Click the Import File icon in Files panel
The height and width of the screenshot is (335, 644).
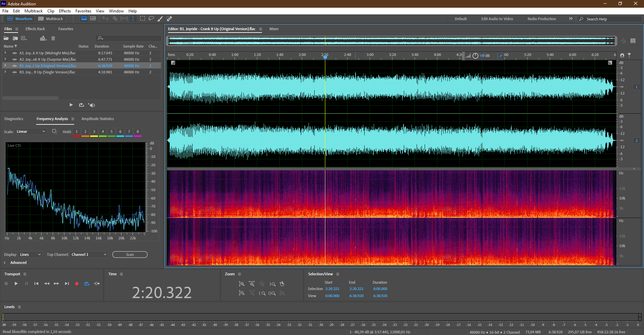pyautogui.click(x=15, y=38)
